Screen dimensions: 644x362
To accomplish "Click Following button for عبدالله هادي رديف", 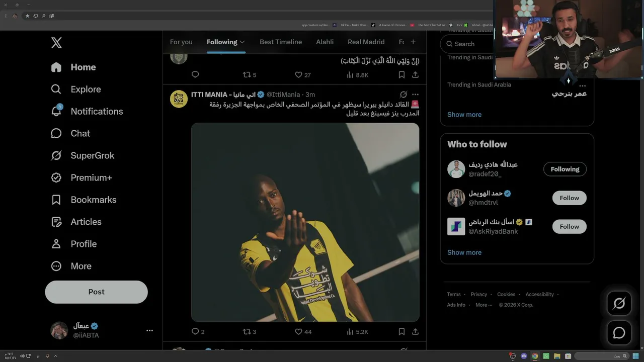I will point(565,169).
